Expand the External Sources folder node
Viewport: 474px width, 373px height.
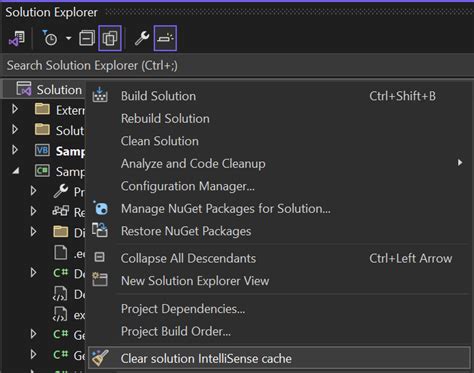(15, 109)
